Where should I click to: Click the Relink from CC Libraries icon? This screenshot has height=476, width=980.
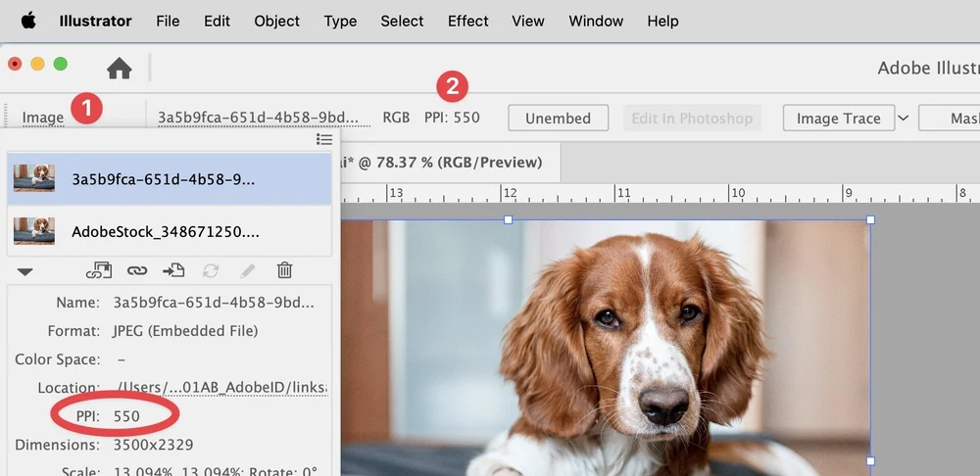coord(99,270)
